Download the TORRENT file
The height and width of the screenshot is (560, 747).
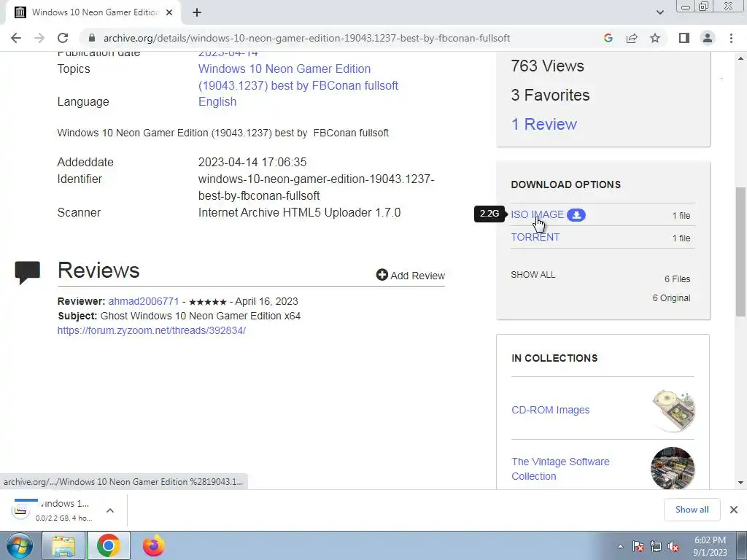(535, 237)
